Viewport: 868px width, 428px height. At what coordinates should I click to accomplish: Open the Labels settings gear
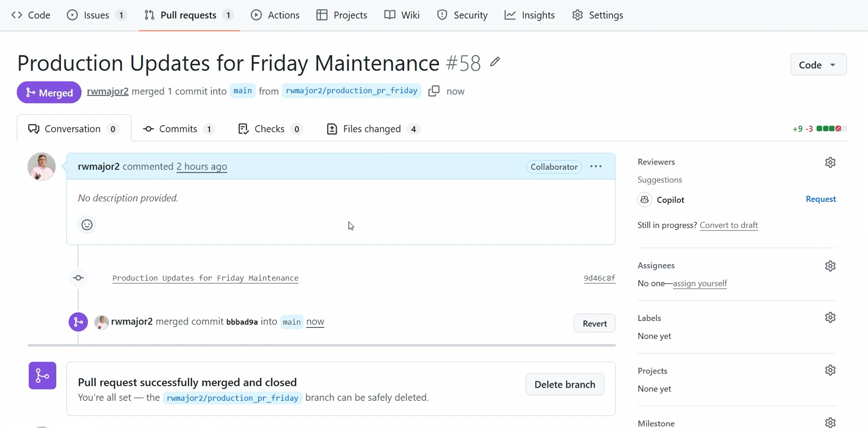pos(830,317)
